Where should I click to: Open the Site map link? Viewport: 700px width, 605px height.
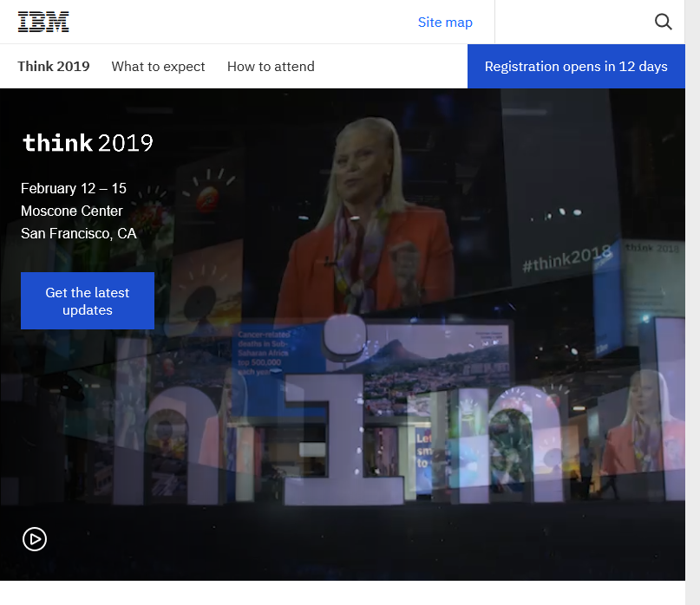click(445, 22)
